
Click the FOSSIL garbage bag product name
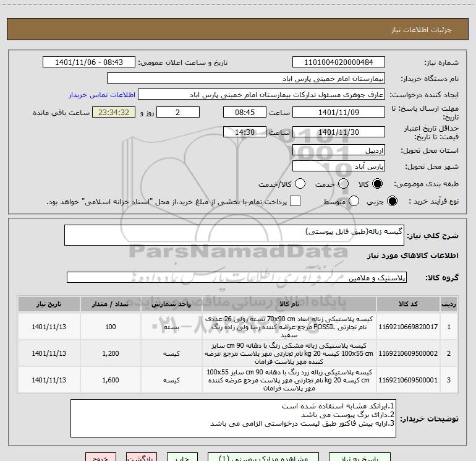[x=289, y=327]
